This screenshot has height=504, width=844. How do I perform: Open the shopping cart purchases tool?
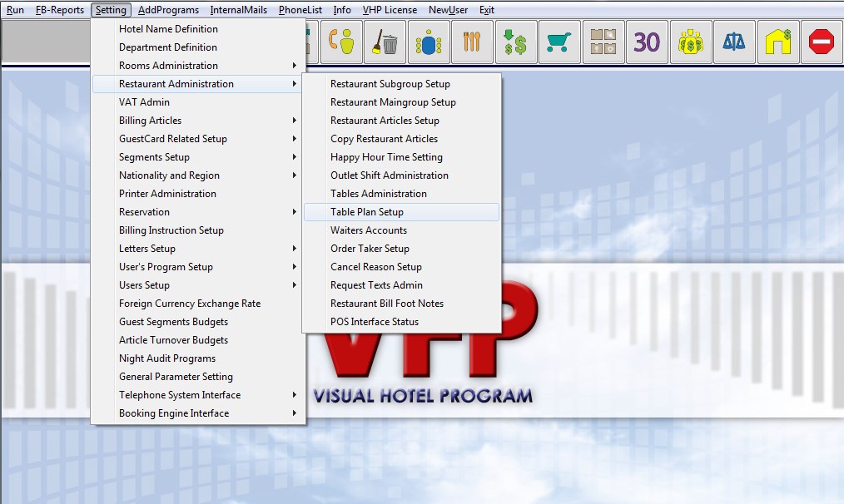coord(559,40)
